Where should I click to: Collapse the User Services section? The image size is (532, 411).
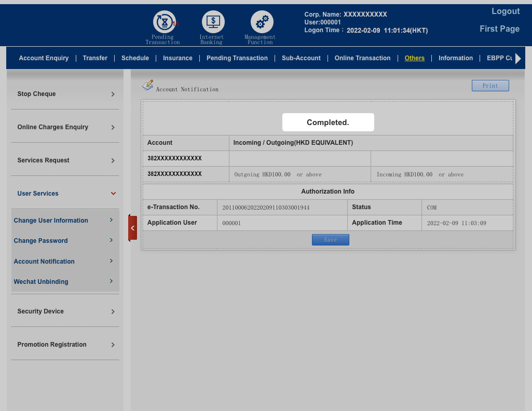coord(65,194)
